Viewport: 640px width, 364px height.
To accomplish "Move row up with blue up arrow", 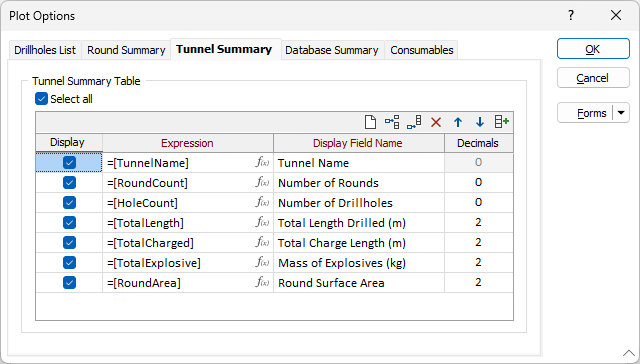I will (x=458, y=122).
